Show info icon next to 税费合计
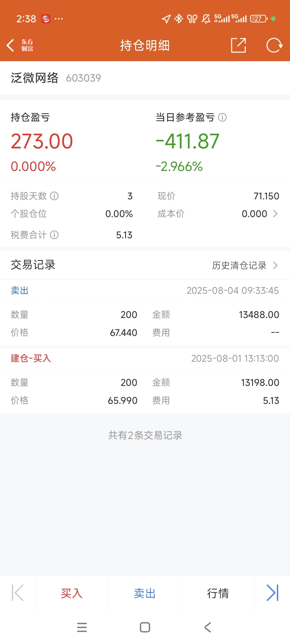The height and width of the screenshot is (644, 290). click(x=54, y=235)
